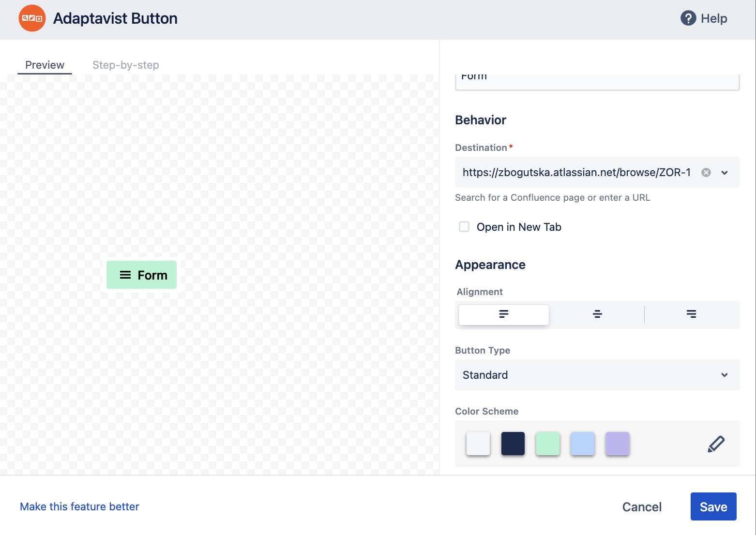Screen dimensions: 756x535
Task: Click the hamburger icon on Form preview button
Action: (125, 275)
